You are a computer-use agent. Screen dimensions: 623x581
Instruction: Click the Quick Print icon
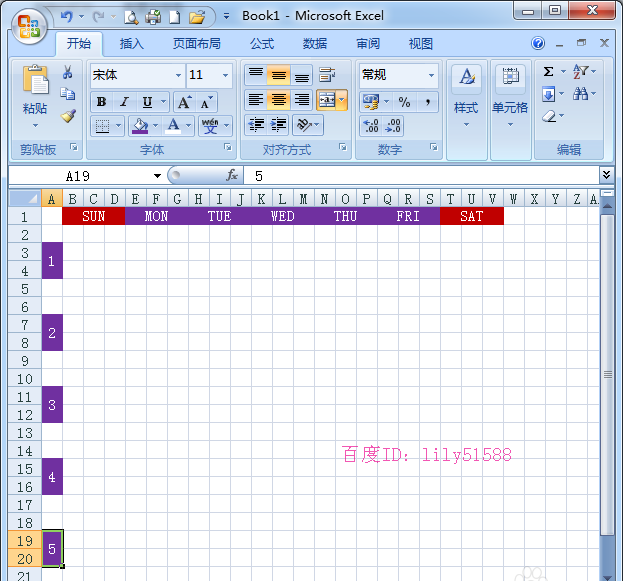[153, 17]
